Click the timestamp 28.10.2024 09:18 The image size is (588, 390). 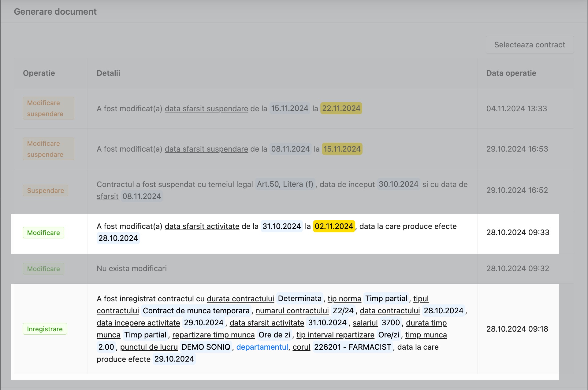pos(517,329)
